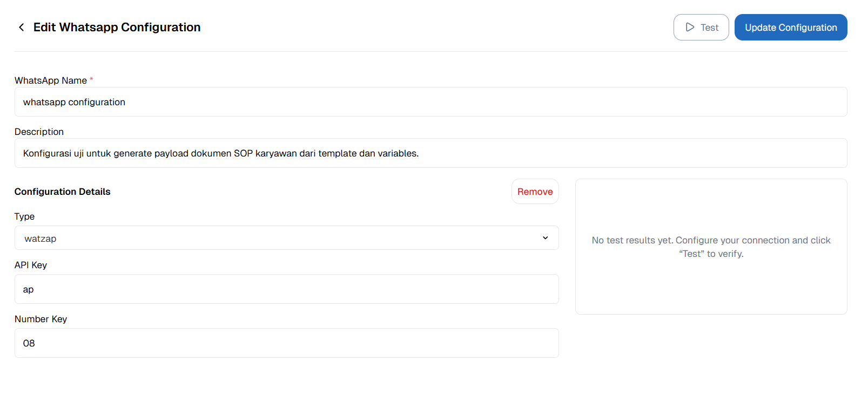This screenshot has height=394, width=868.
Task: Click the Configuration Details section label
Action: (62, 191)
